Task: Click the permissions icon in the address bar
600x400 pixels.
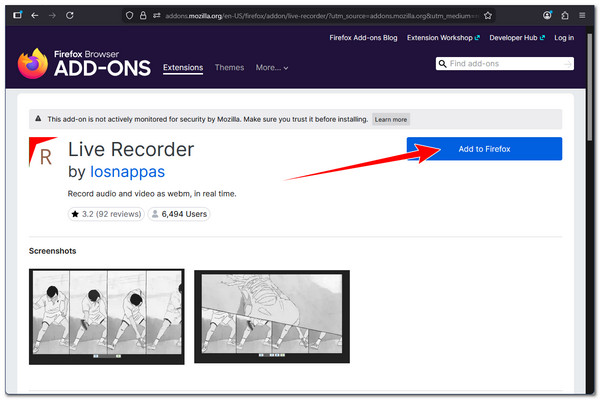Action: pos(157,15)
